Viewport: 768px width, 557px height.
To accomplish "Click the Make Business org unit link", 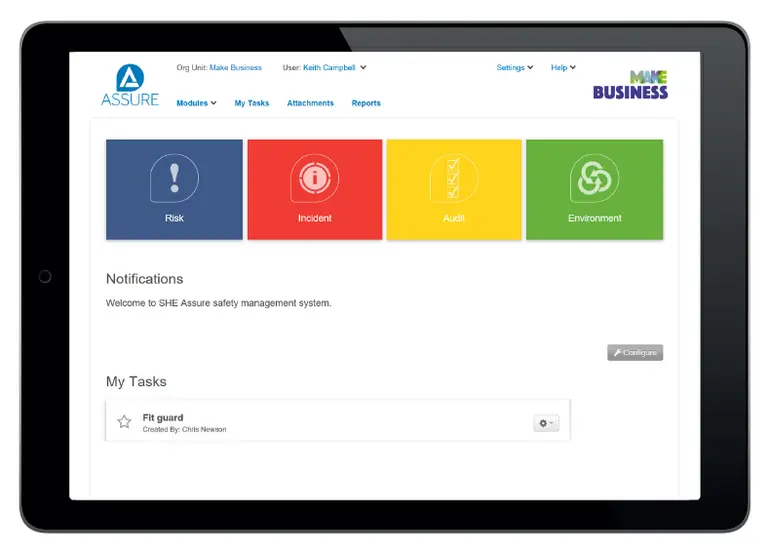I will point(236,68).
